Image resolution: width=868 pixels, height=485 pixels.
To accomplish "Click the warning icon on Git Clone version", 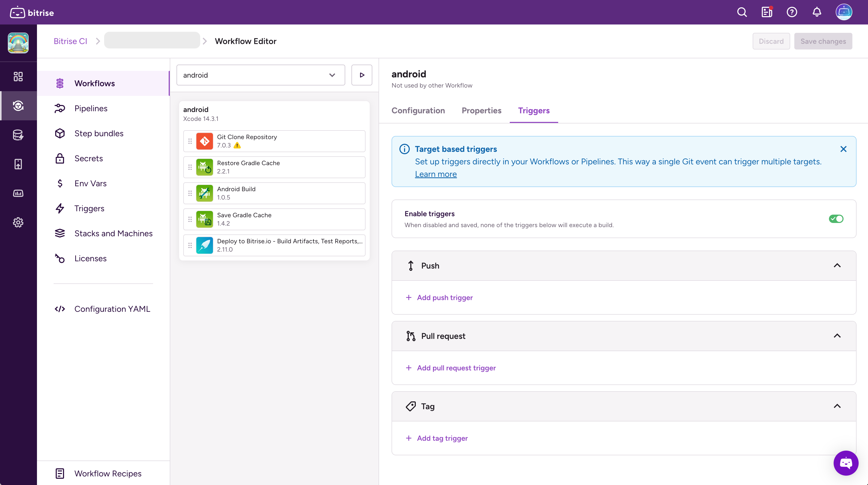I will coord(237,145).
